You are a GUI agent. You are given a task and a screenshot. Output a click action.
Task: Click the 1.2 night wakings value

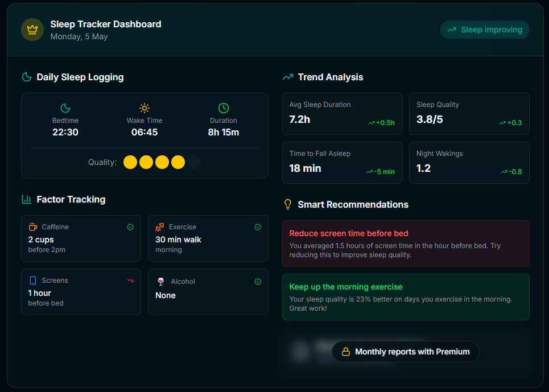[x=424, y=168]
